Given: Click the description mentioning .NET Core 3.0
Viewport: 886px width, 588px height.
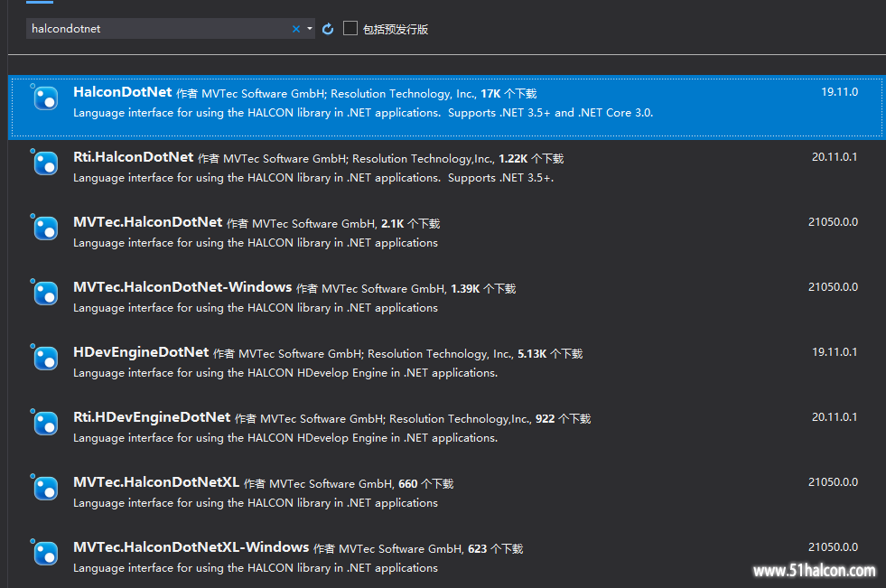Looking at the screenshot, I should [x=363, y=113].
